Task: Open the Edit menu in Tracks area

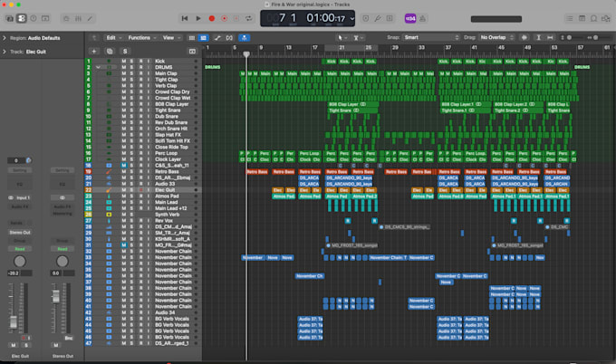Action: pos(113,38)
